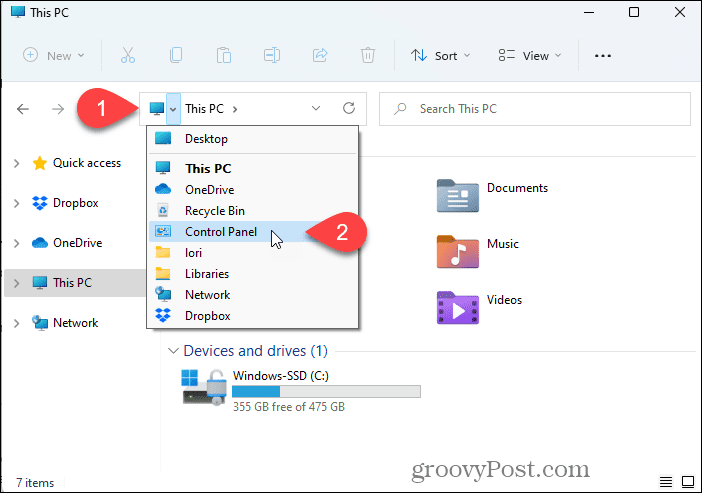The image size is (702, 493).
Task: Select Libraries from dropdown list
Action: (253, 274)
